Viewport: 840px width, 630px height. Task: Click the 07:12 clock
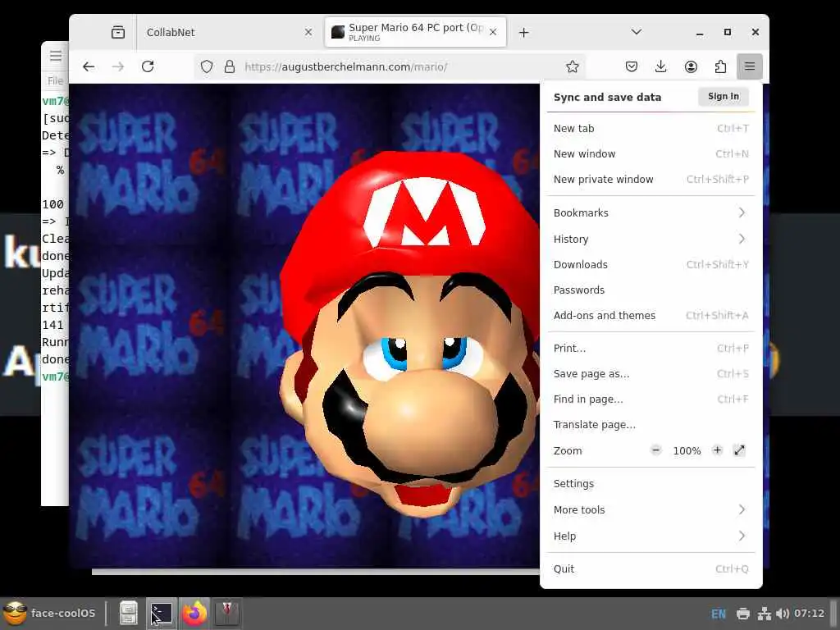(809, 613)
